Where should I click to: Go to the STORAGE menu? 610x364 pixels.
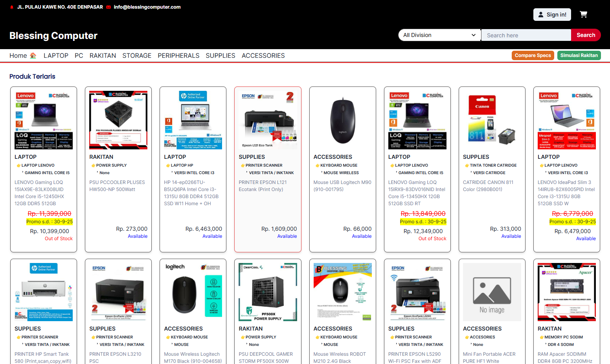pyautogui.click(x=137, y=55)
